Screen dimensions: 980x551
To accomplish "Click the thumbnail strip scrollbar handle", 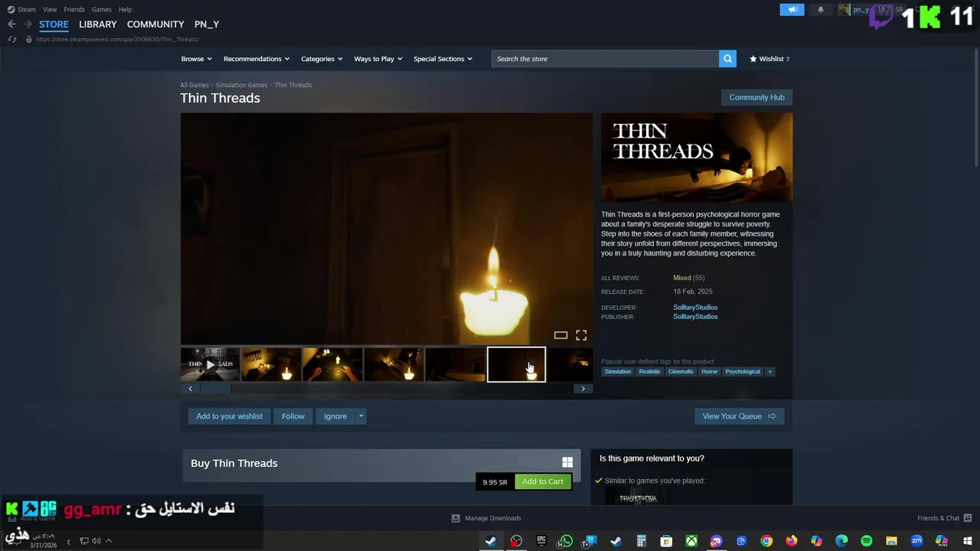I will [x=215, y=389].
